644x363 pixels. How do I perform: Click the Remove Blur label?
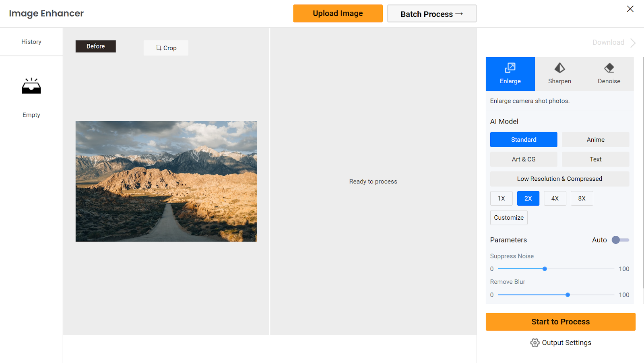pyautogui.click(x=508, y=282)
